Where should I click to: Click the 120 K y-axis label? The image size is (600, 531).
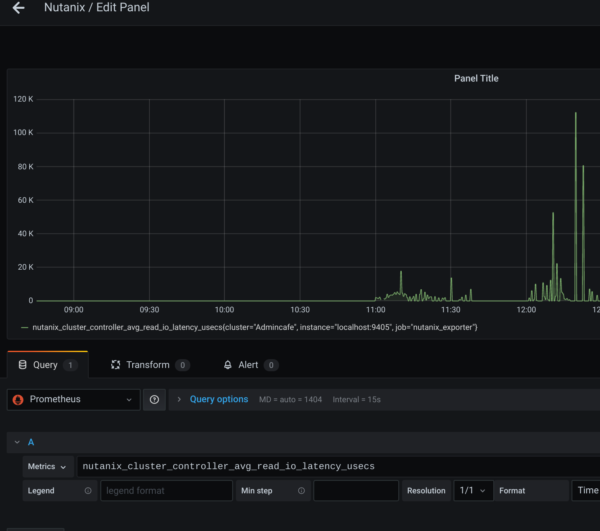[x=23, y=99]
